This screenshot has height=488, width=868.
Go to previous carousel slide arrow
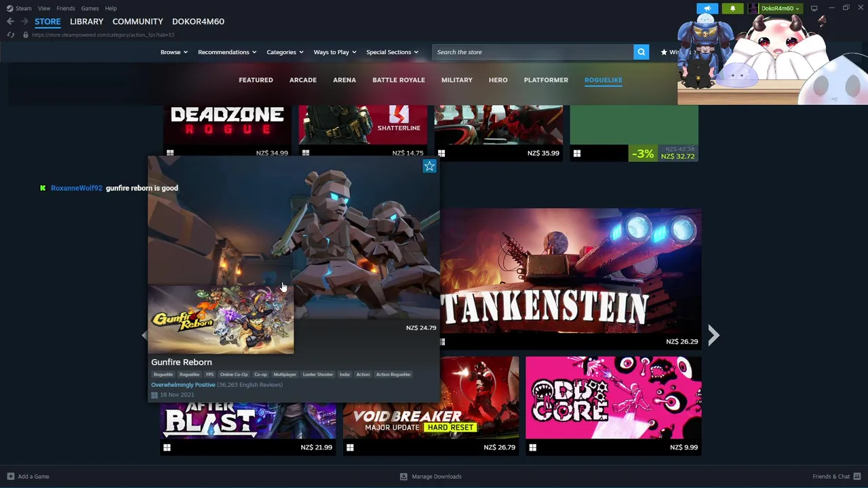[144, 335]
